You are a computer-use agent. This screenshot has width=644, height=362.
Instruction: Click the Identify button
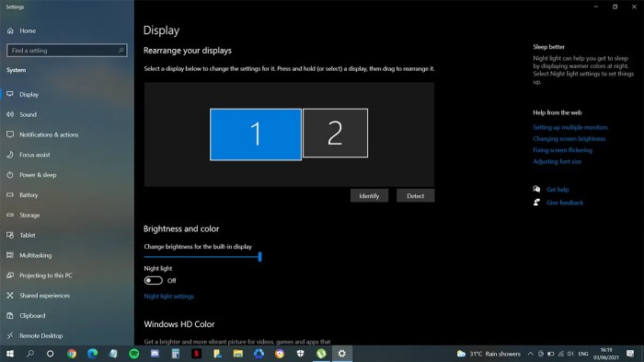click(x=369, y=196)
